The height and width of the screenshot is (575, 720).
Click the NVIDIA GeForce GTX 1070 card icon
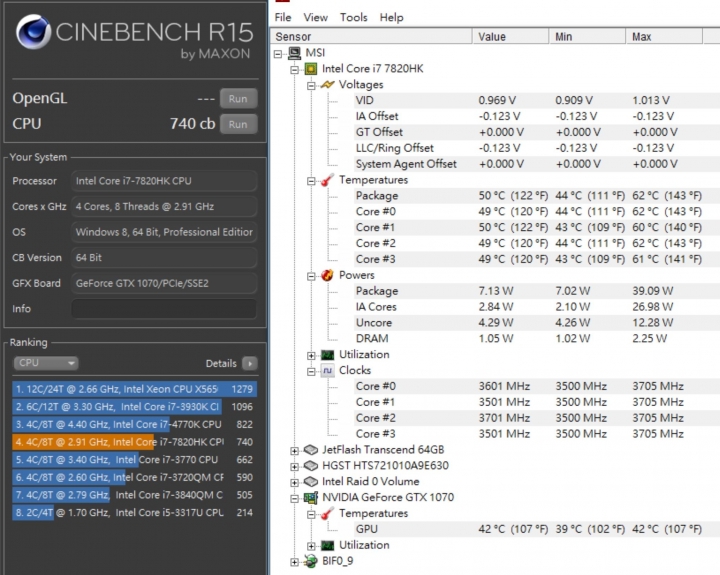click(x=311, y=497)
